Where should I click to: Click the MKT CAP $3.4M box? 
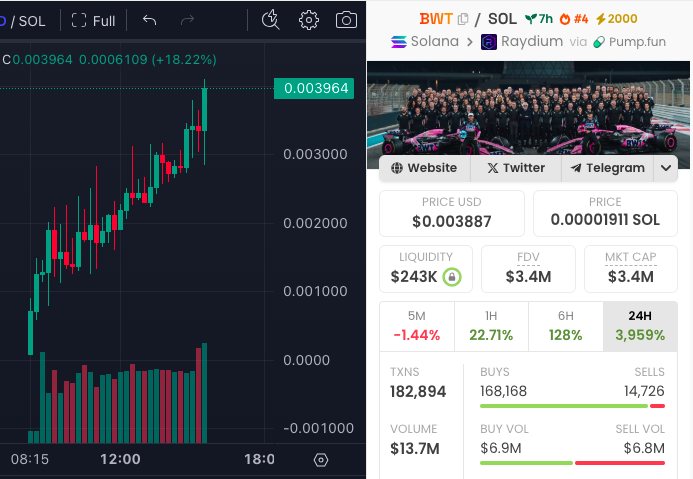point(631,269)
